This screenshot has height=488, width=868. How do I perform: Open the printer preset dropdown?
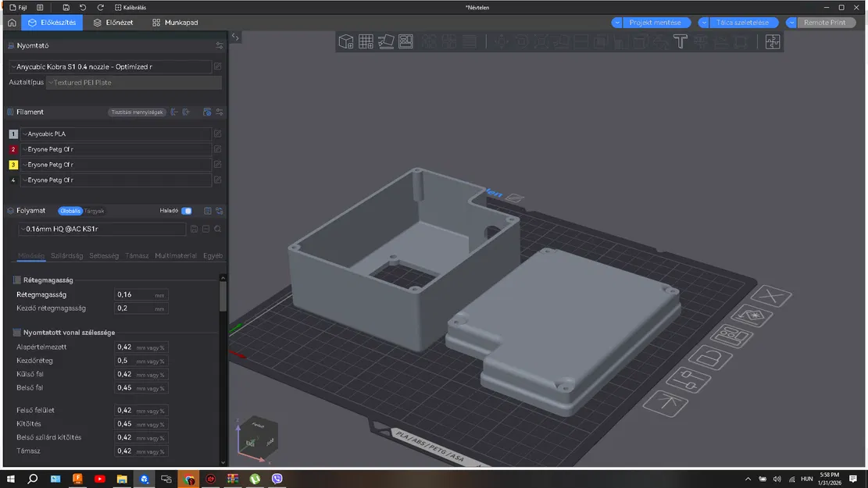coord(109,67)
